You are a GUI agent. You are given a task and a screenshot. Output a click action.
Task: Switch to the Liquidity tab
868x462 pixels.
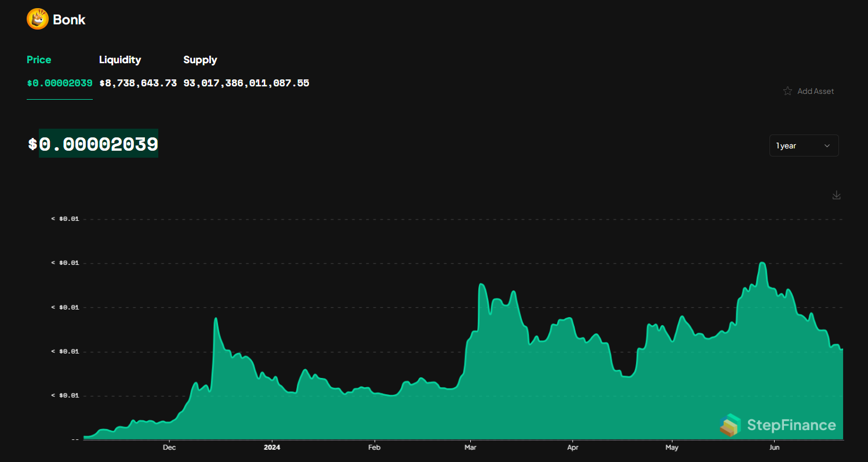(x=120, y=60)
